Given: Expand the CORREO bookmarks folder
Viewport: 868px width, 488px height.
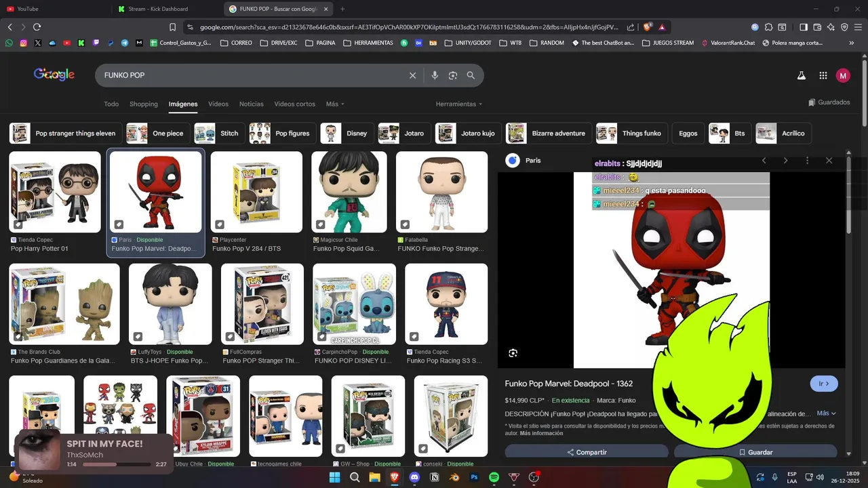Looking at the screenshot, I should pos(236,43).
